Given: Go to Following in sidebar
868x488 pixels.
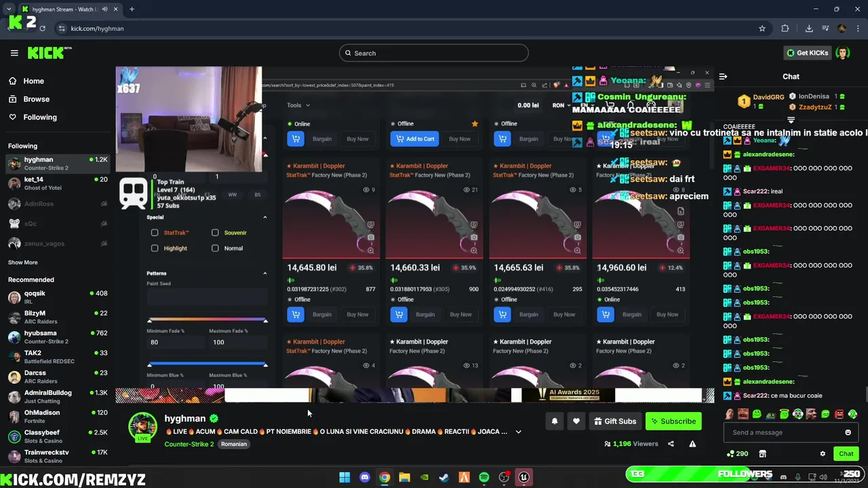Looking at the screenshot, I should coord(40,117).
